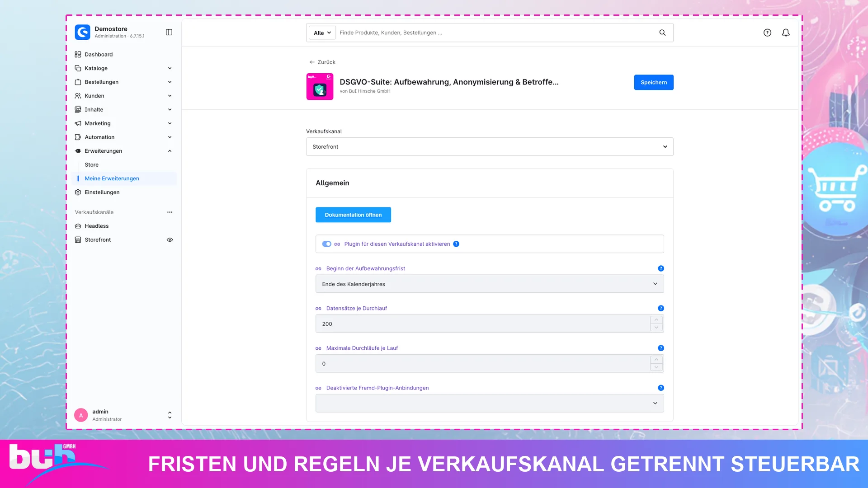Show help for Plugin aktivieren option
Image resolution: width=868 pixels, height=488 pixels.
pyautogui.click(x=456, y=244)
